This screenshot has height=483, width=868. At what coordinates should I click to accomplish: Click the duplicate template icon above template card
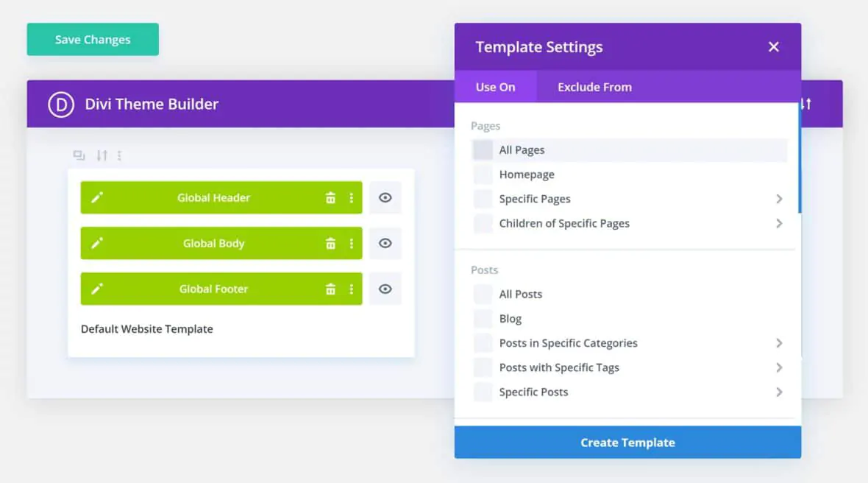(79, 155)
